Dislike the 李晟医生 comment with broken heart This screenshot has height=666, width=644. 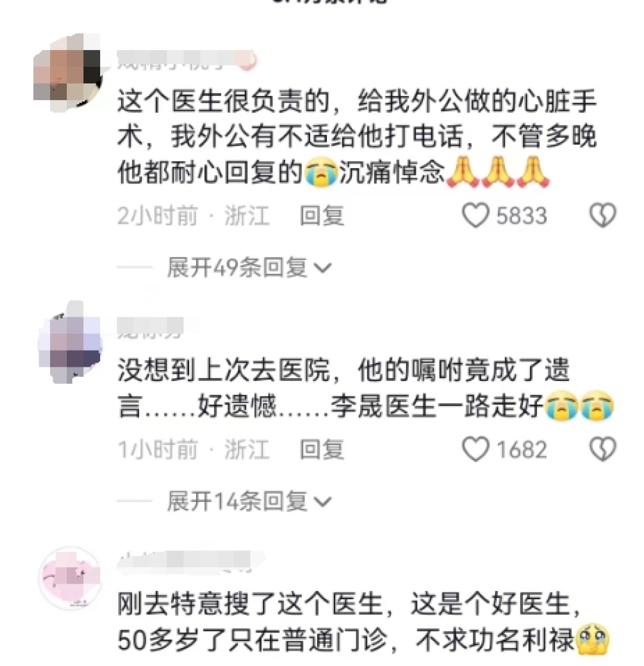coord(602,449)
